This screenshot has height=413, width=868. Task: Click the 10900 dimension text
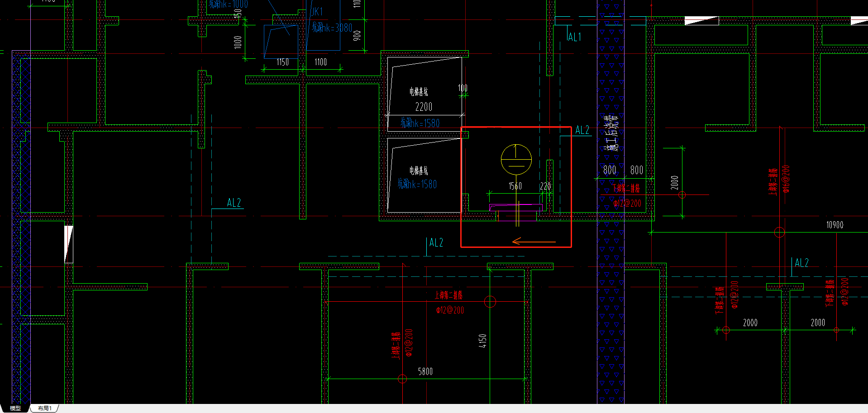(x=835, y=225)
